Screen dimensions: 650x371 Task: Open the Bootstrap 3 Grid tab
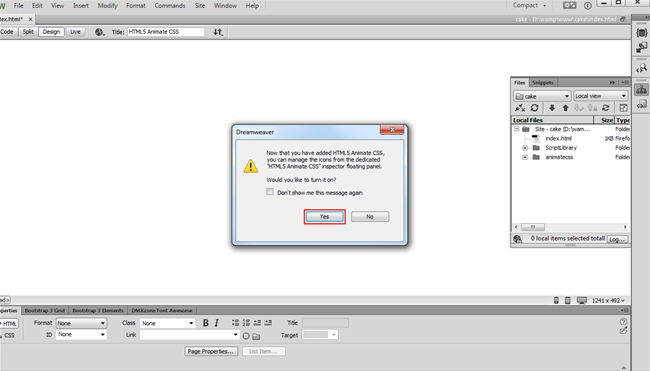tap(45, 310)
